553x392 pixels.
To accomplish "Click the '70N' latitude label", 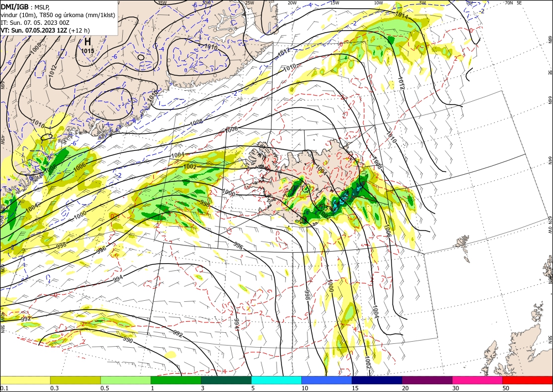I will pos(509,2).
